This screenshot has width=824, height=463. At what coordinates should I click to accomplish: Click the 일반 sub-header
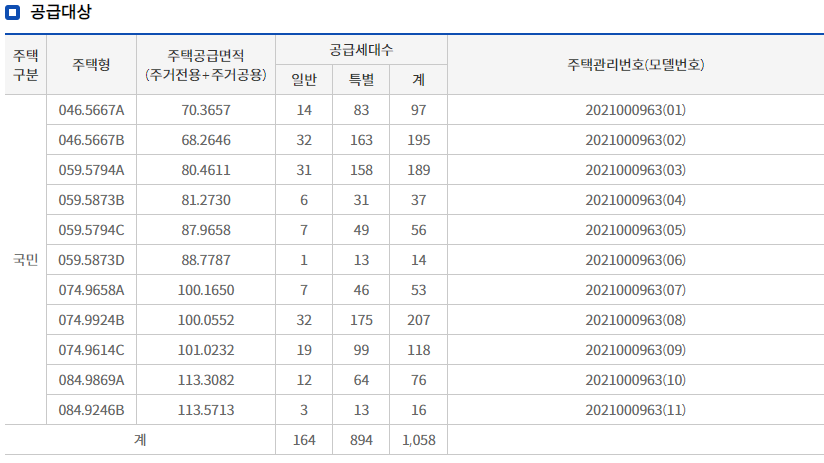304,80
